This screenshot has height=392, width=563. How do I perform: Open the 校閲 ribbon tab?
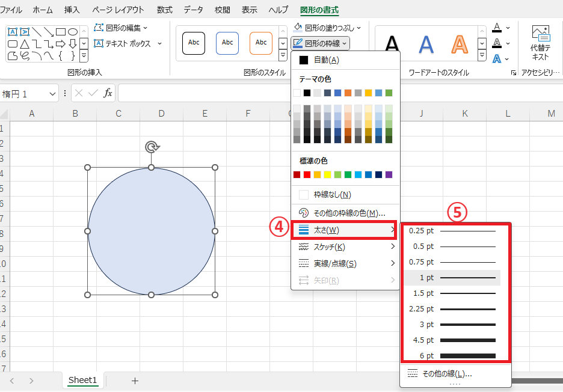click(222, 9)
